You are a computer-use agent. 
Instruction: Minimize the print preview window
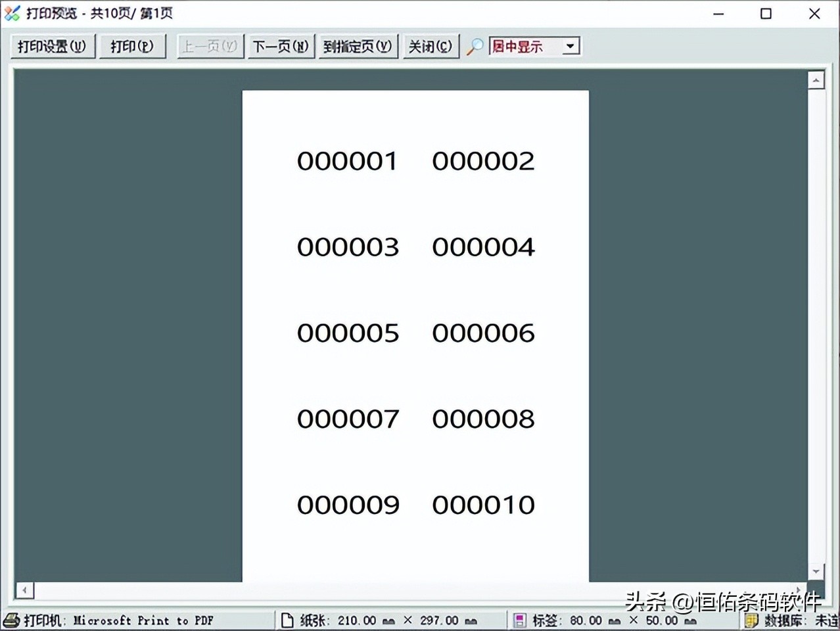[x=718, y=13]
